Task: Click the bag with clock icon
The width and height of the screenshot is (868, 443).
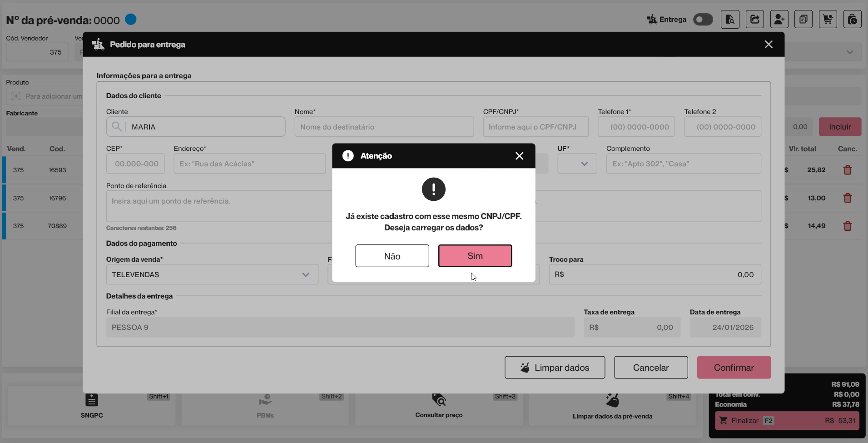Action: pos(853,20)
